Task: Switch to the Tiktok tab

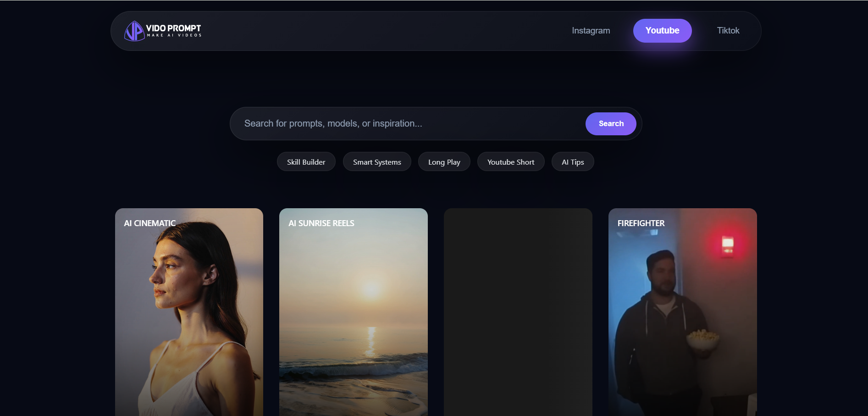Action: (x=727, y=31)
